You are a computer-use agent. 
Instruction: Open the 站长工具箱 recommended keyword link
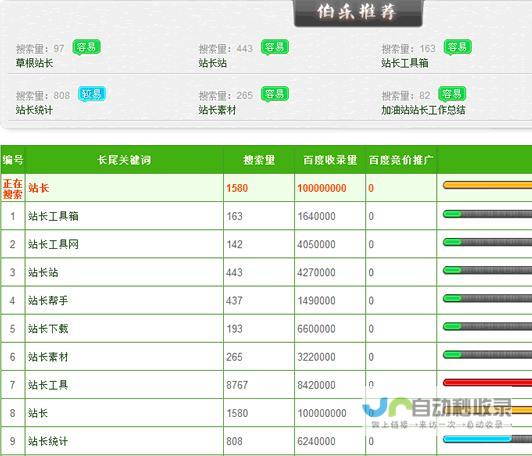pyautogui.click(x=405, y=63)
